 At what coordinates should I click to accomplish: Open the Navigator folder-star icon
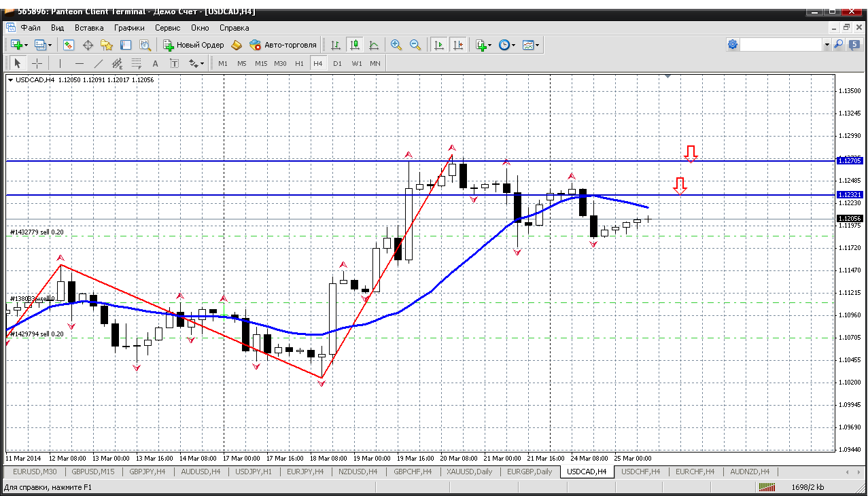(x=107, y=45)
